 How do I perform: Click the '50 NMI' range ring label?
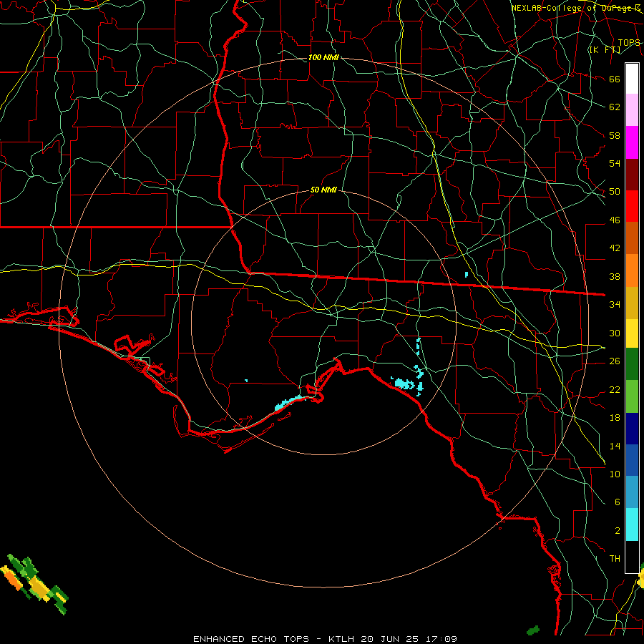click(323, 190)
